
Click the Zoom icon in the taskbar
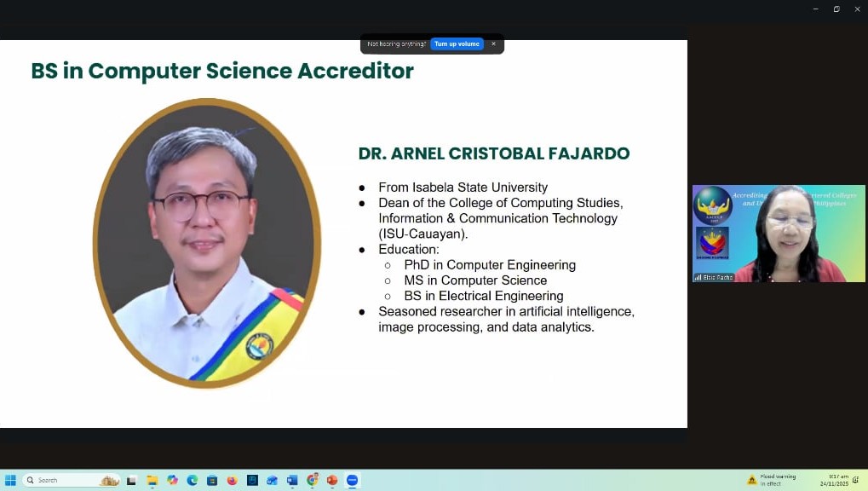[352, 480]
